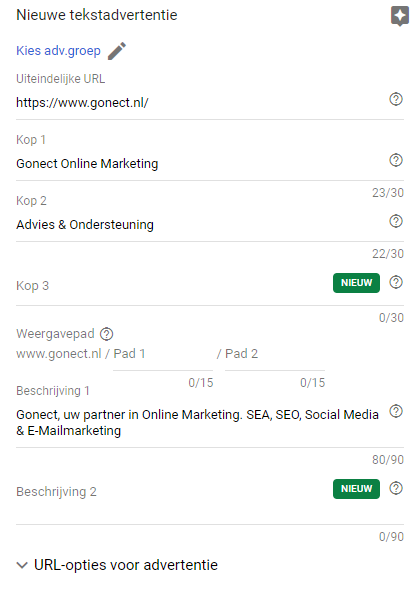The height and width of the screenshot is (589, 419).
Task: Click the Kop 2 field Advies & Ondersteuning
Action: (x=199, y=225)
